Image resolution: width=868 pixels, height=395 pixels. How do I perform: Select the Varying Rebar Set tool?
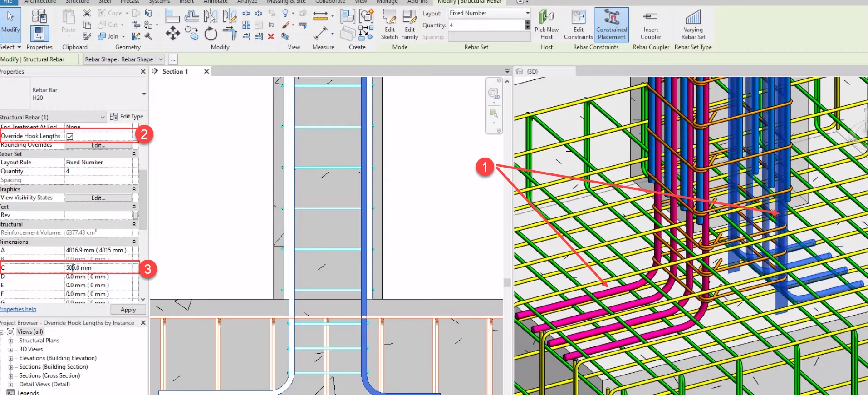693,25
